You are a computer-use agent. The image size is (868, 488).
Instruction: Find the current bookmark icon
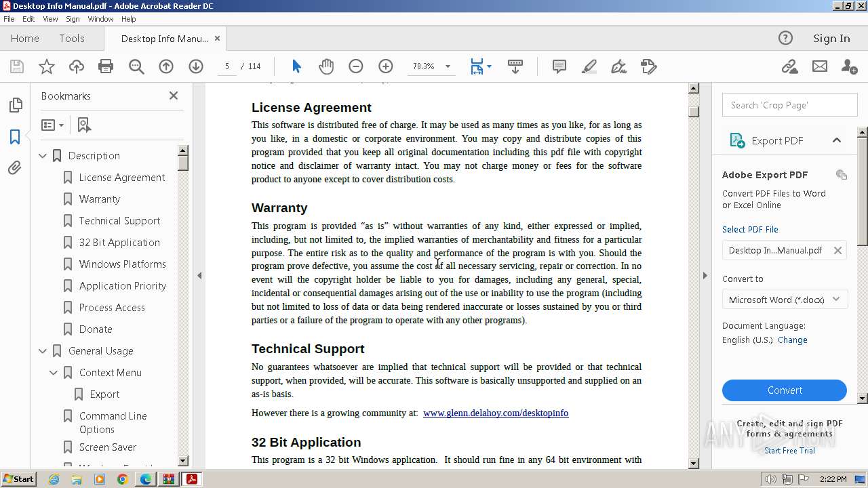click(84, 125)
